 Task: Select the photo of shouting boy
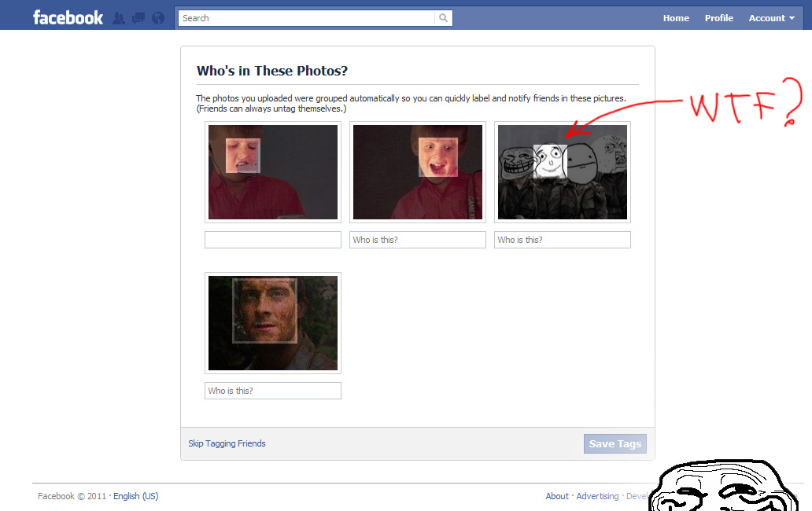click(x=417, y=172)
